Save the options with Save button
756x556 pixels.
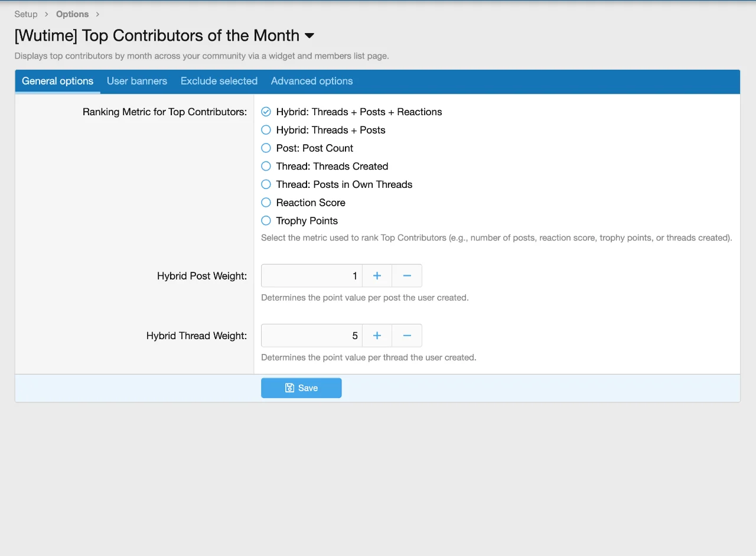(301, 388)
